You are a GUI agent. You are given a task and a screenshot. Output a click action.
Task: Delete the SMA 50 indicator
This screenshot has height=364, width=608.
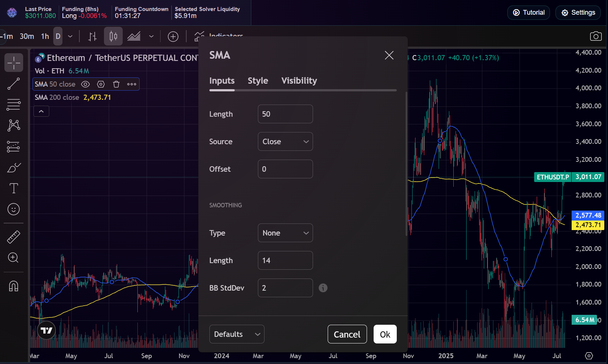tap(116, 84)
